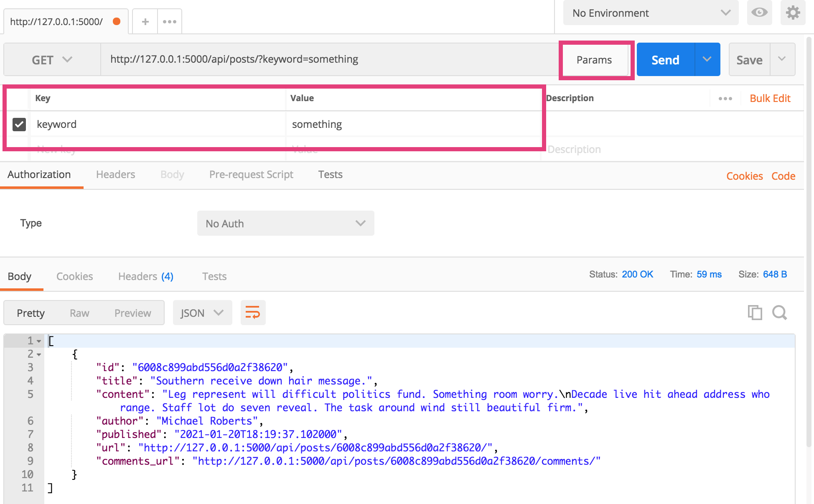Open the No Auth type dropdown
814x504 pixels.
tap(285, 224)
